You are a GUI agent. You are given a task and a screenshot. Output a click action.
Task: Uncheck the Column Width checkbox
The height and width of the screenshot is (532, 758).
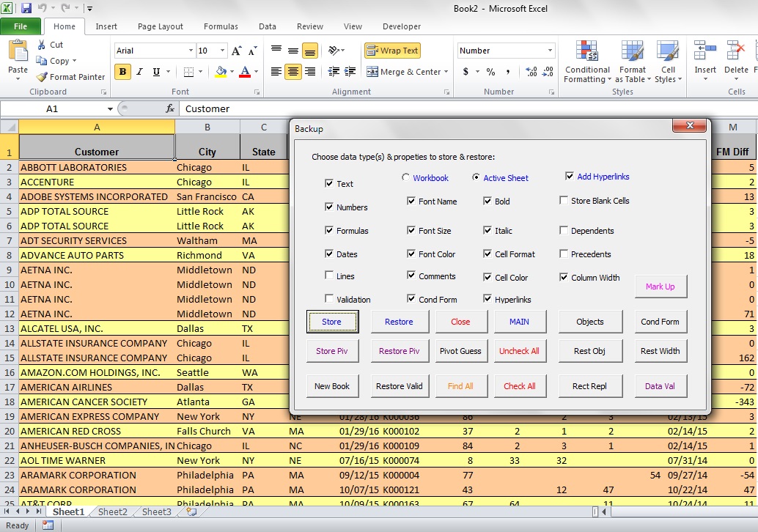tap(564, 277)
